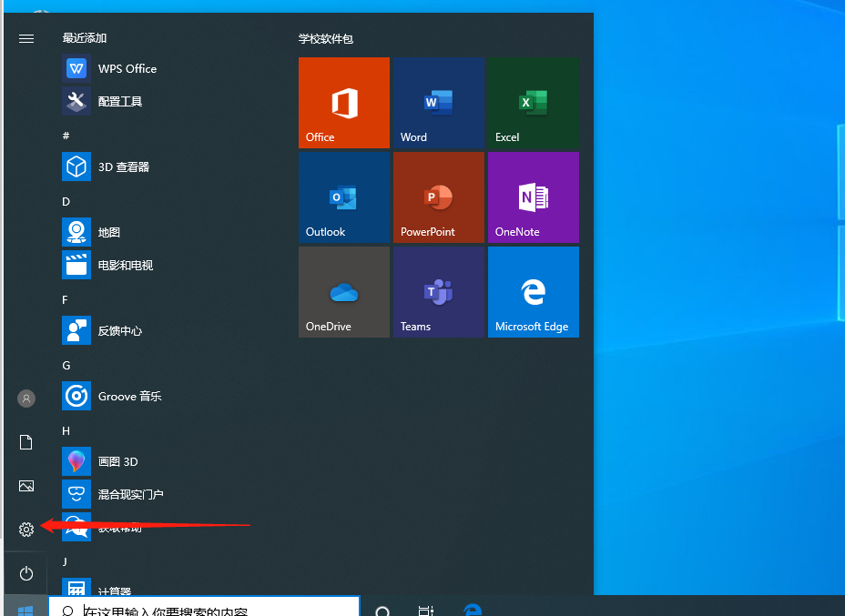Launch OneNote
This screenshot has width=845, height=616.
[533, 197]
